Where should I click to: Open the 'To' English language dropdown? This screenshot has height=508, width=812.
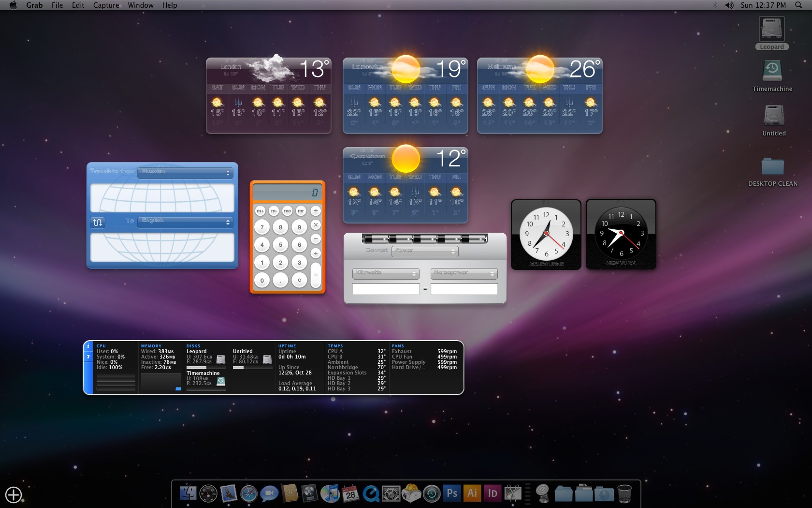coord(185,222)
